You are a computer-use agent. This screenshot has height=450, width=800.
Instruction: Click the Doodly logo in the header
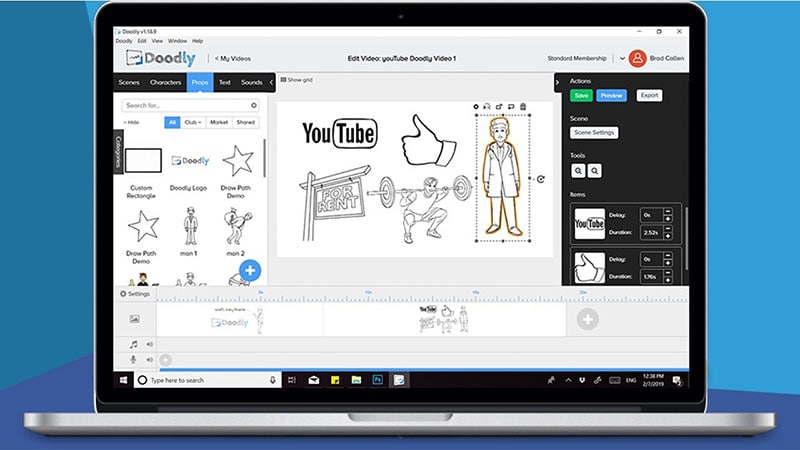[161, 58]
